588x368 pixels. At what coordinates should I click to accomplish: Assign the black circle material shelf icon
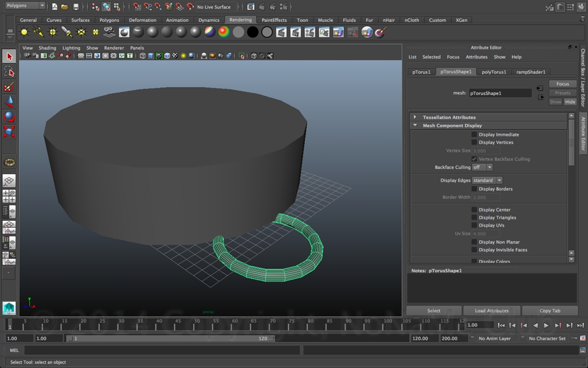point(252,32)
